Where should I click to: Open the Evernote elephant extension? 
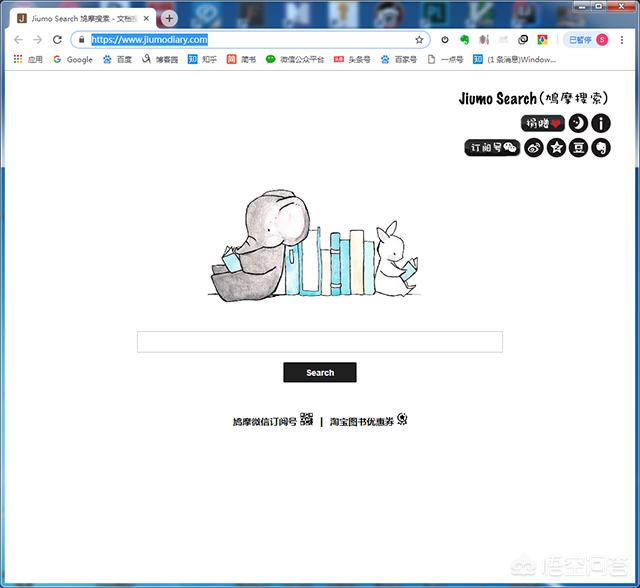[464, 40]
